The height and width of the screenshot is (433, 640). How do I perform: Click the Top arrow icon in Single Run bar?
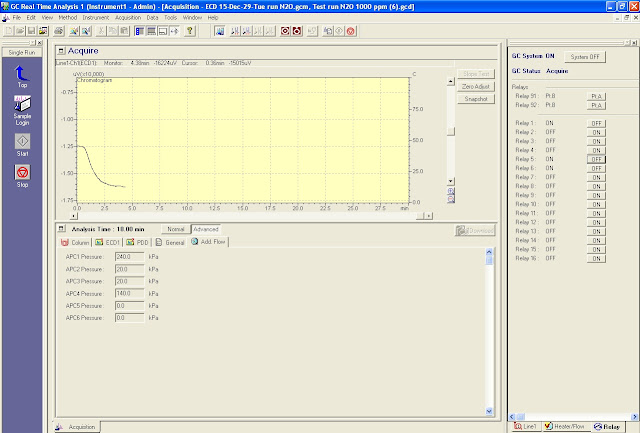tap(22, 73)
